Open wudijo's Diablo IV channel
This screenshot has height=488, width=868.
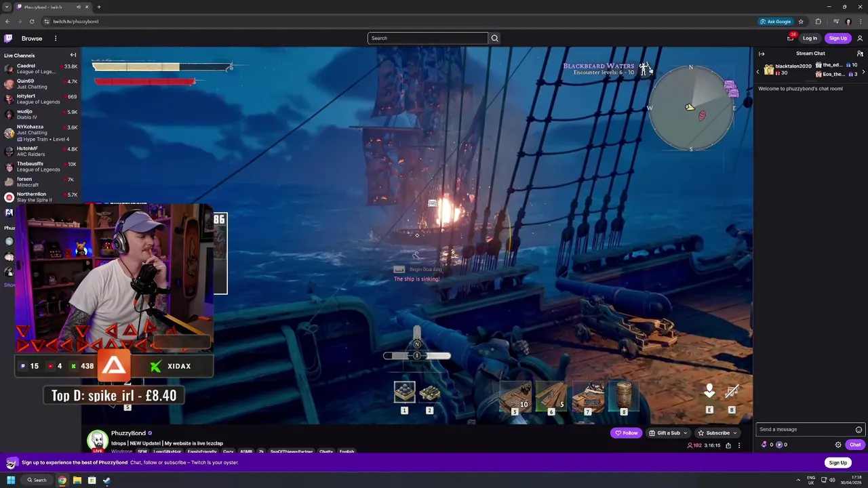pos(41,115)
